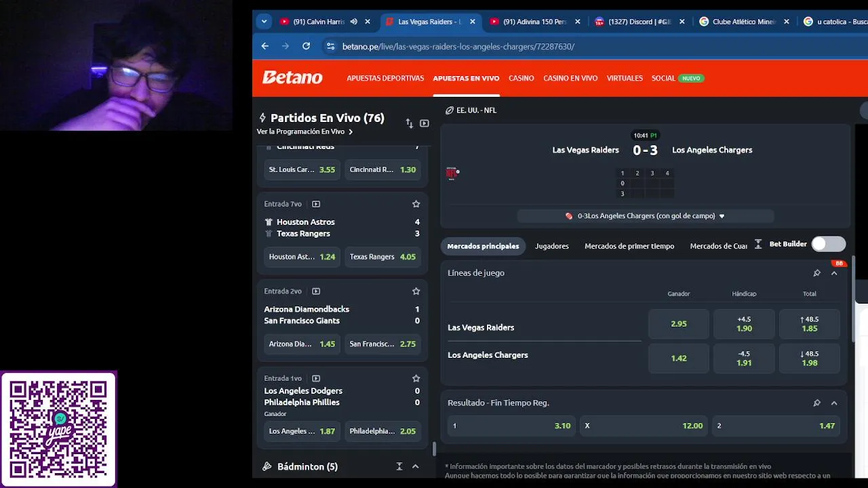Bet St. Louis Cardinals at 3.55
The width and height of the screenshot is (868, 488).
point(302,169)
